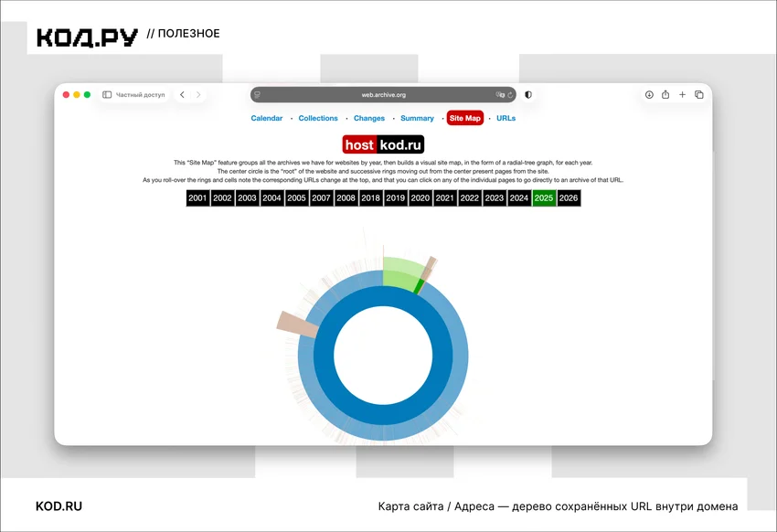Select year 2021 site map
777x532 pixels.
pos(445,198)
